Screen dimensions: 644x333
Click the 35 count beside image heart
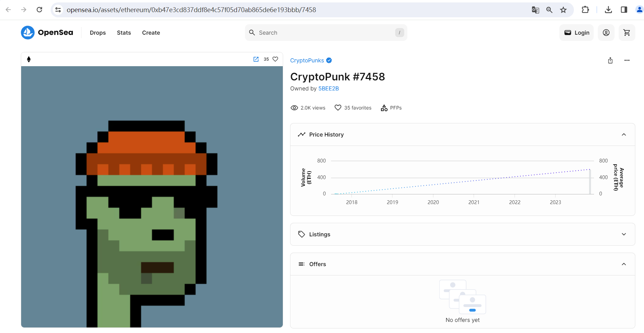[x=266, y=59]
